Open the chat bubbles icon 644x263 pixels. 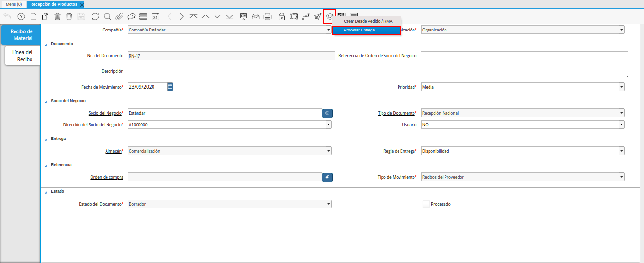(131, 16)
